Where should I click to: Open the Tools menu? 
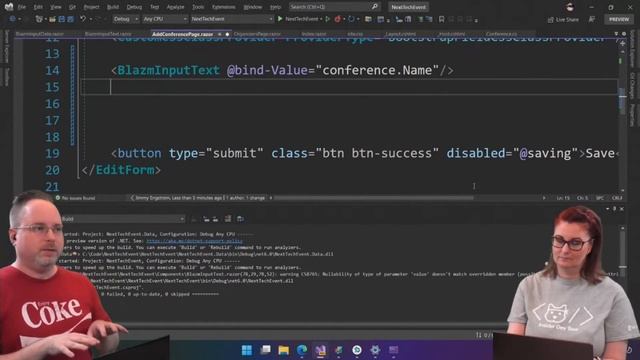click(x=198, y=7)
